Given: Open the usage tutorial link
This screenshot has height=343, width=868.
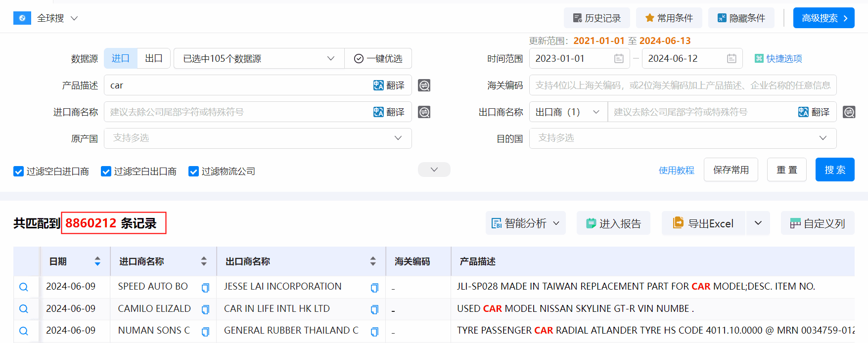Looking at the screenshot, I should [676, 171].
